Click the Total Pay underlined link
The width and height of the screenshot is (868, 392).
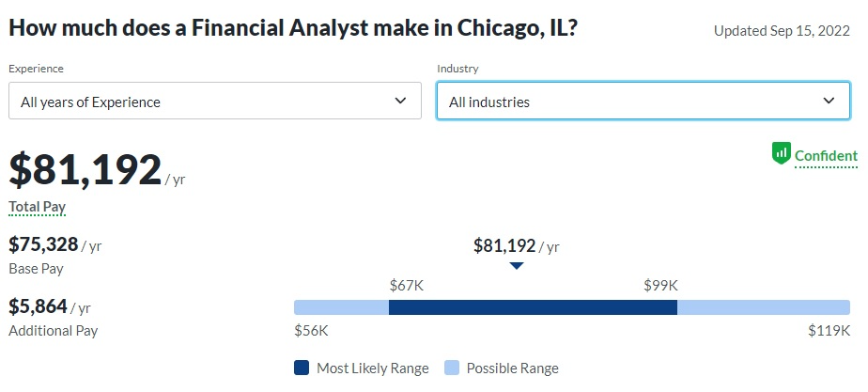coord(37,207)
